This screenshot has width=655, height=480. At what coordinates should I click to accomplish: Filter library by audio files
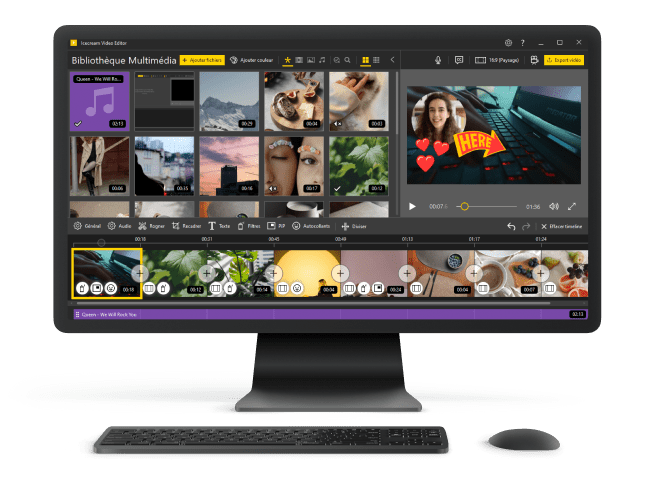[x=322, y=60]
